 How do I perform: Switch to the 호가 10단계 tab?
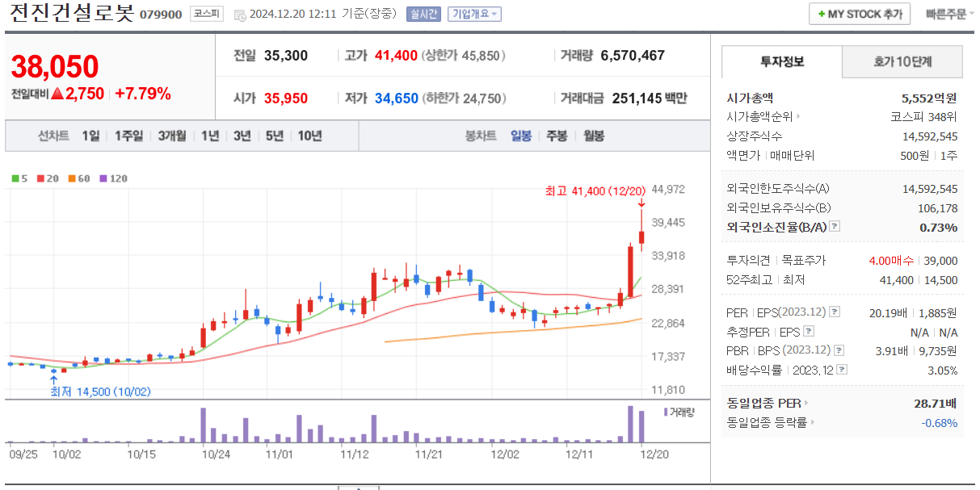coord(902,61)
